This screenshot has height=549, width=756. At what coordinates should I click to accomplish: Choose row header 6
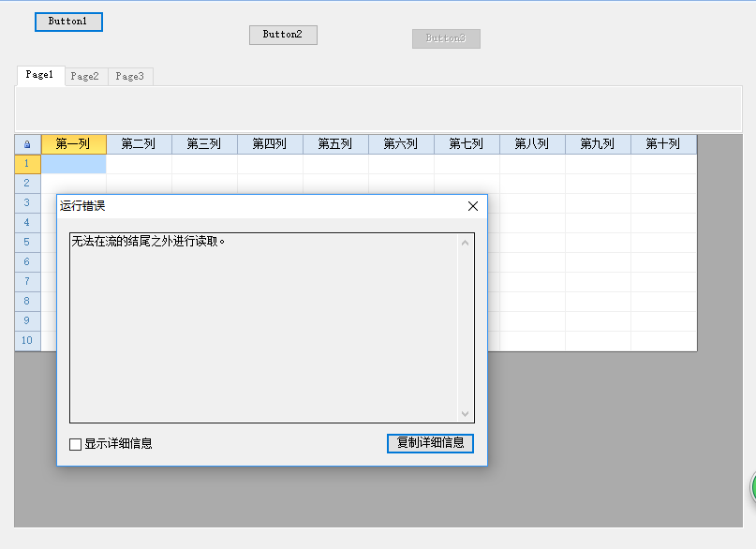tap(27, 262)
